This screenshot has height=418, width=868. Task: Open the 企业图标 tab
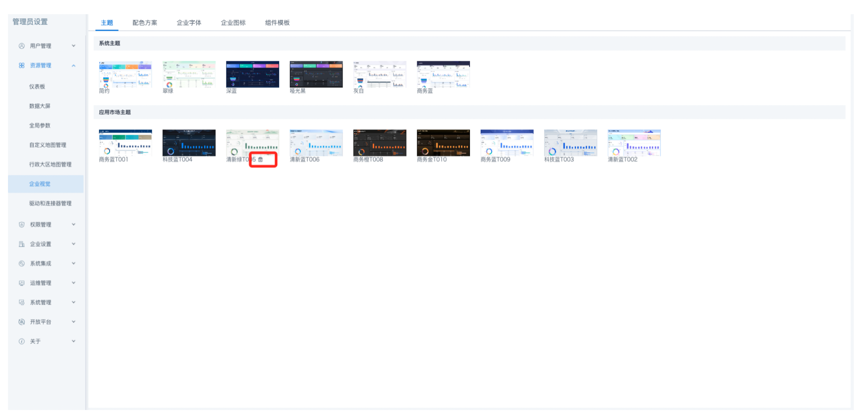point(233,23)
